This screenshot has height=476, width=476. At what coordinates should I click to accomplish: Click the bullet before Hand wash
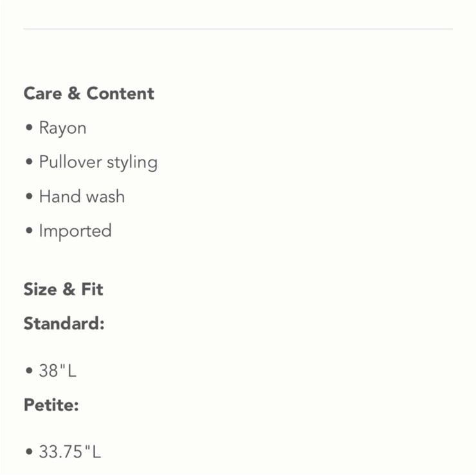[x=29, y=196]
